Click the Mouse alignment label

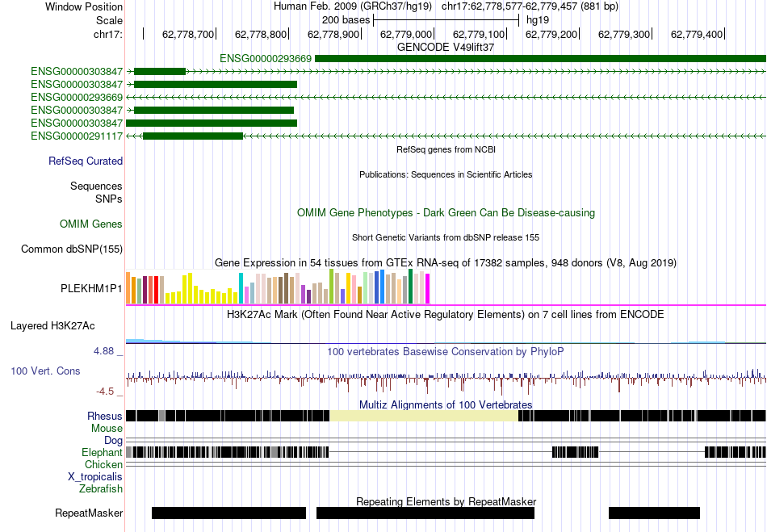107,429
